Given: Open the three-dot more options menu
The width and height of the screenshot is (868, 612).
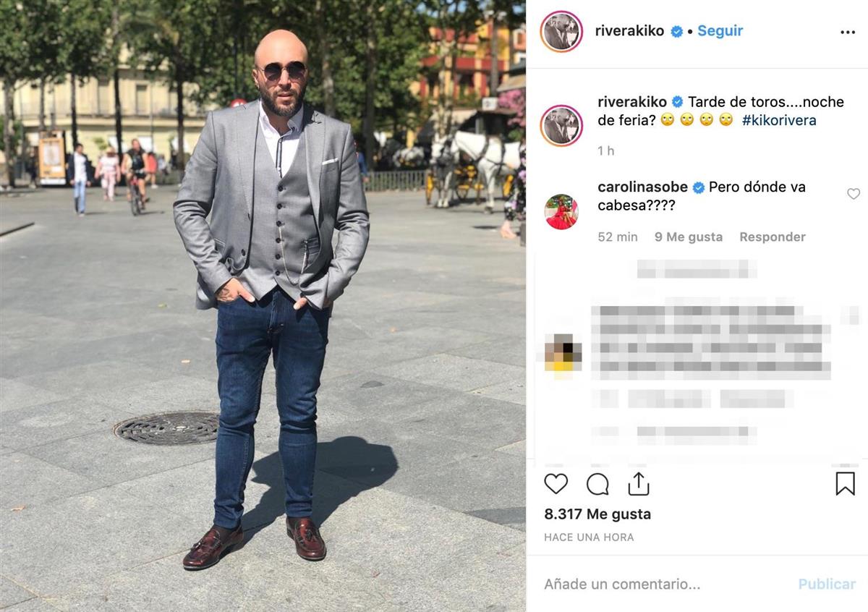Looking at the screenshot, I should coord(848,32).
